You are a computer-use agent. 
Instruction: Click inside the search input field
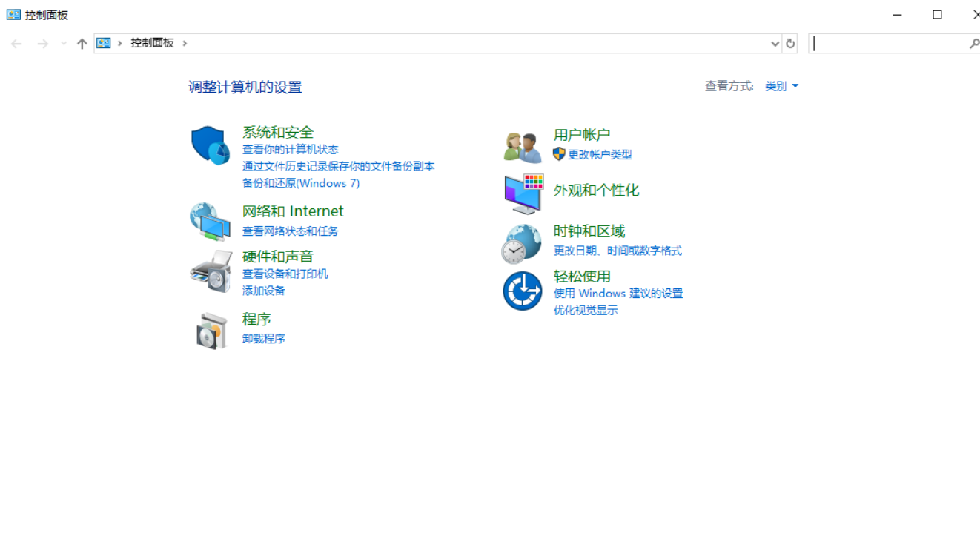pyautogui.click(x=890, y=43)
